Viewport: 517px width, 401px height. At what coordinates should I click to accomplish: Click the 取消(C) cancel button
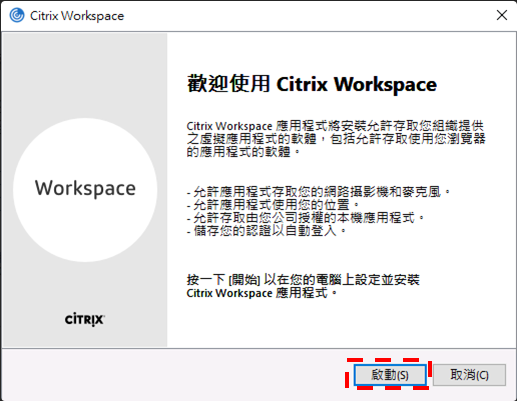tap(469, 375)
